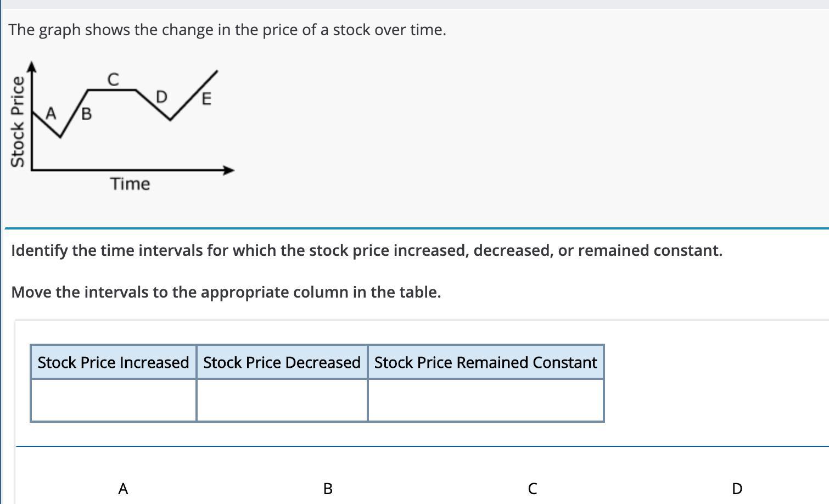Click segment label E on the graph
829x504 pixels.
pos(206,99)
